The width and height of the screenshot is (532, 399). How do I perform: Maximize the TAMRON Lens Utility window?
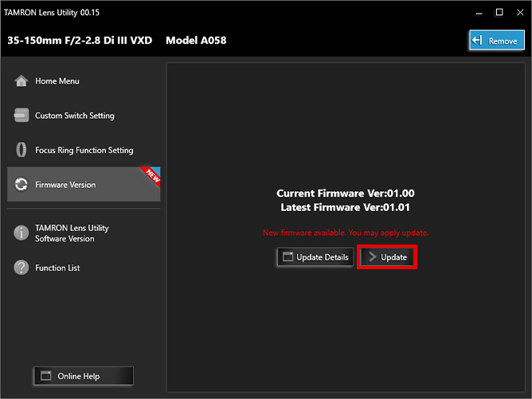(x=499, y=13)
